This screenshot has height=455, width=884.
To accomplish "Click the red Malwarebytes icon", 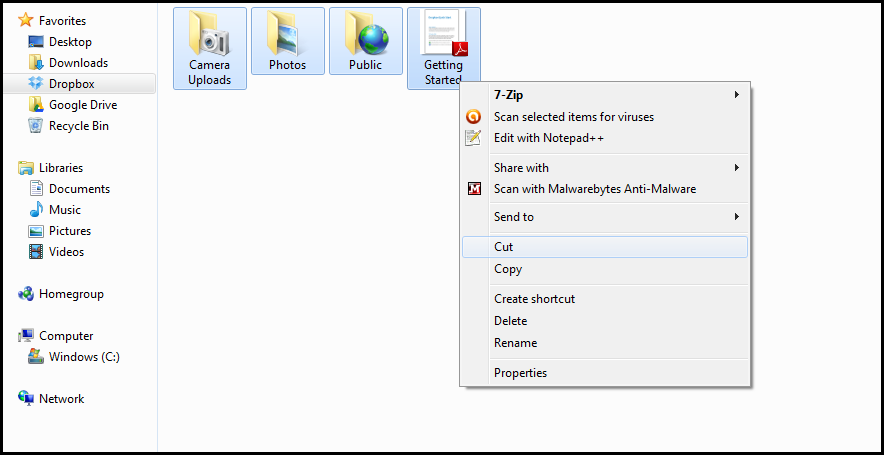I will (474, 189).
